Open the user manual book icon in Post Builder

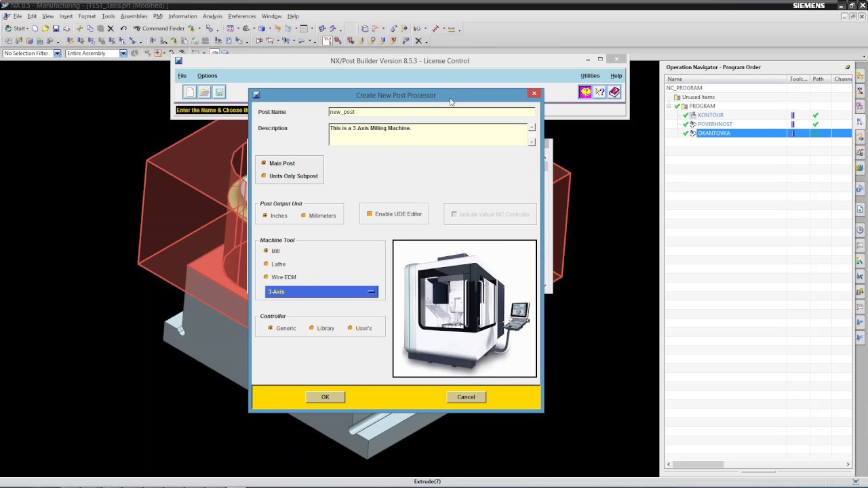(614, 92)
